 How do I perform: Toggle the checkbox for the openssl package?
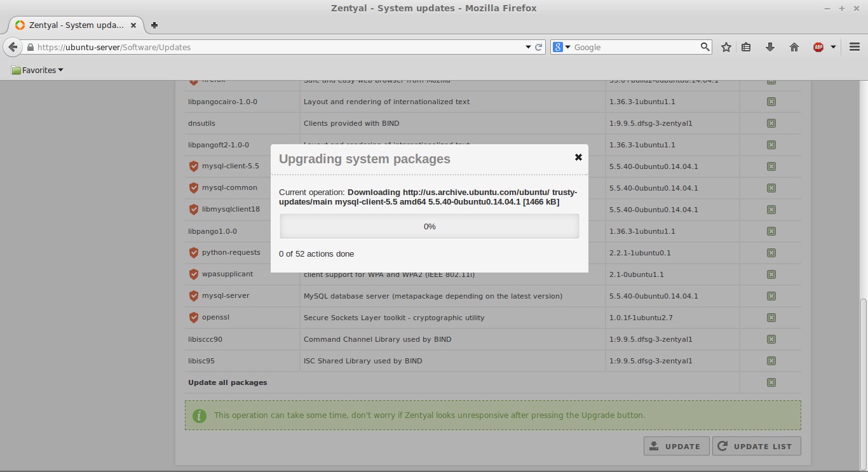pos(771,318)
